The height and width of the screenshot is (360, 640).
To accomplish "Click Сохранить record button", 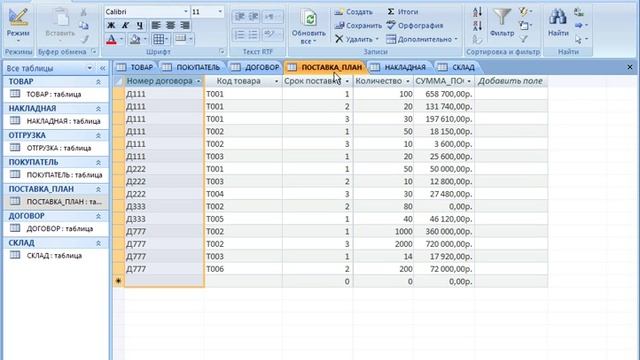I will tap(358, 26).
